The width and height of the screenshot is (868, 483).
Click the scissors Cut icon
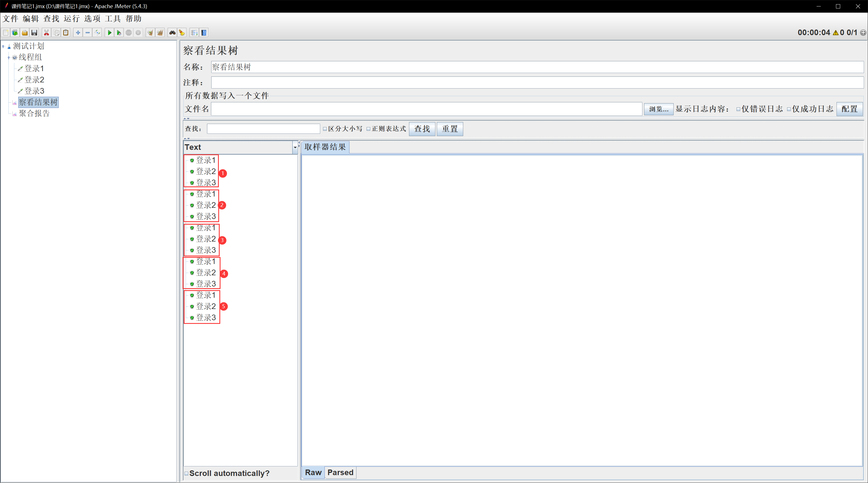(47, 33)
